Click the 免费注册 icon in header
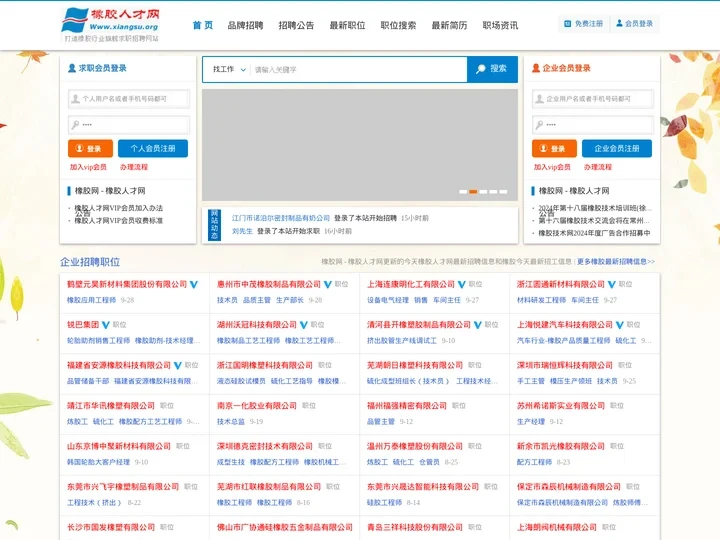This screenshot has width=720, height=540. click(x=568, y=23)
